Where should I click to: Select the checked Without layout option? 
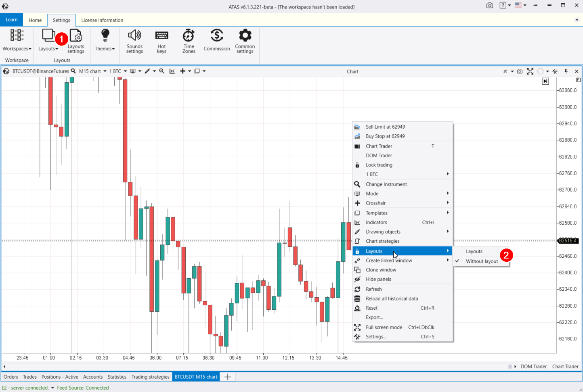pos(482,261)
